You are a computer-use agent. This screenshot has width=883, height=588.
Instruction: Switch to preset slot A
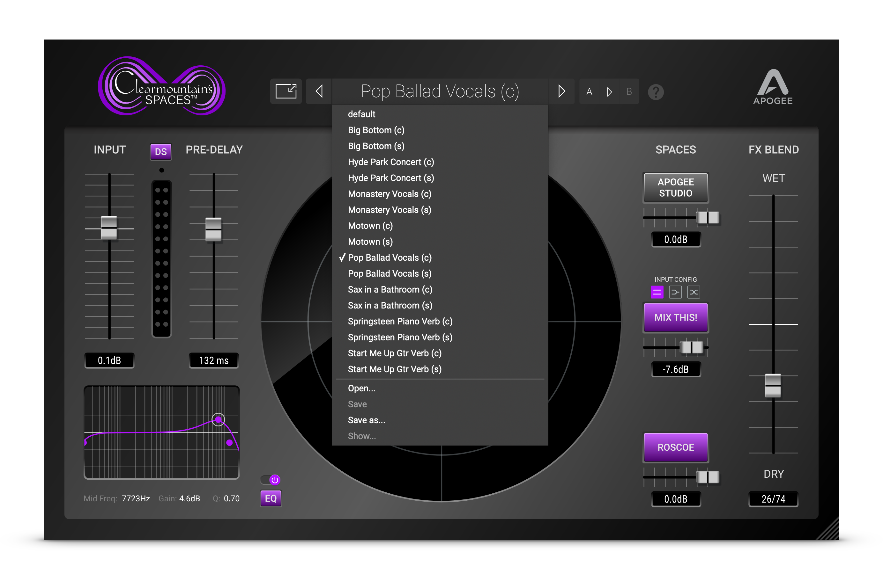click(x=589, y=92)
